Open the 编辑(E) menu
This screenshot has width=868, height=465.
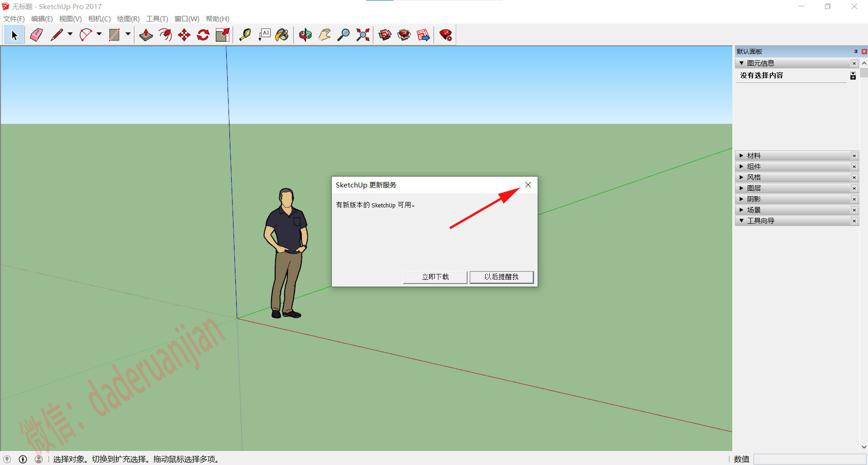pyautogui.click(x=42, y=19)
